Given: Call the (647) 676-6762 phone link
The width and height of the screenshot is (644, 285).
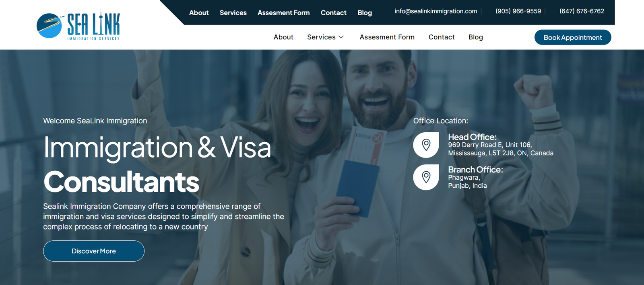Looking at the screenshot, I should tap(582, 11).
